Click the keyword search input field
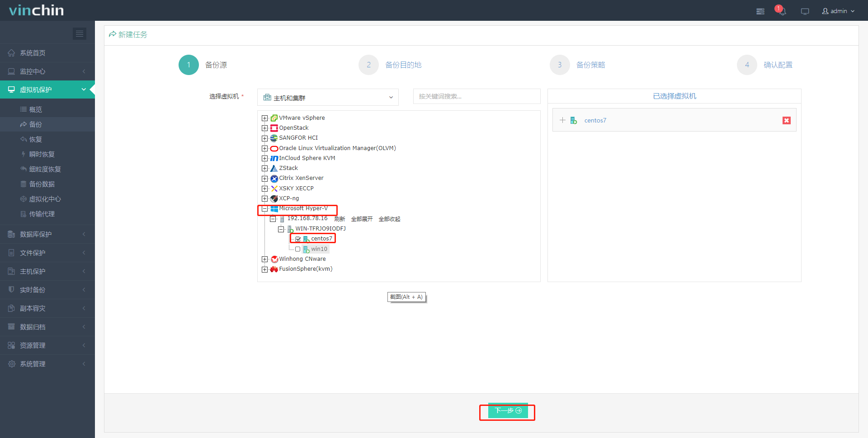 click(x=476, y=96)
